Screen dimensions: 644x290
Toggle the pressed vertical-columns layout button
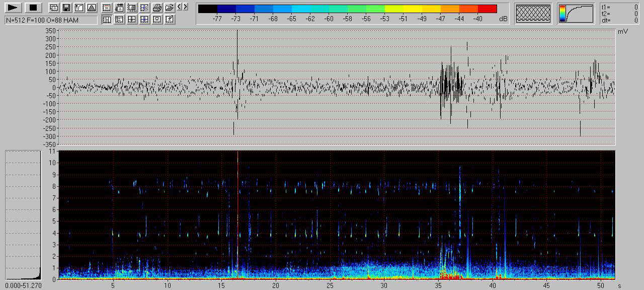(x=107, y=20)
